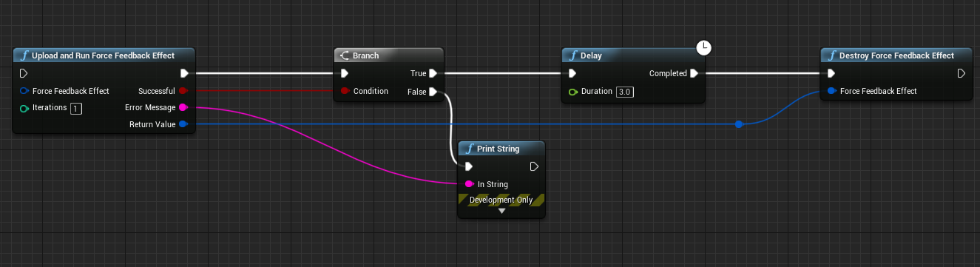Click the Iterations value field

tap(76, 108)
